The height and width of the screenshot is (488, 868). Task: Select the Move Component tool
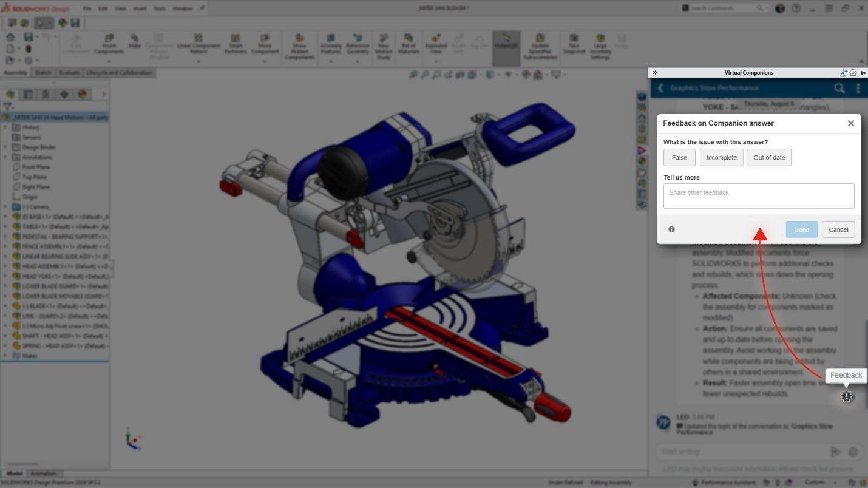coord(265,44)
